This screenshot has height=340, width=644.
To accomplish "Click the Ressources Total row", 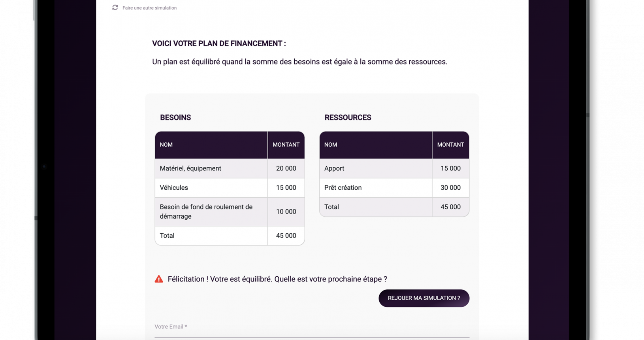I will (x=394, y=207).
